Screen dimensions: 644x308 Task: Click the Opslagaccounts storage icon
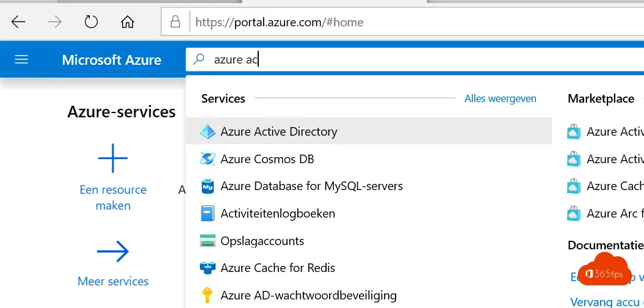208,241
